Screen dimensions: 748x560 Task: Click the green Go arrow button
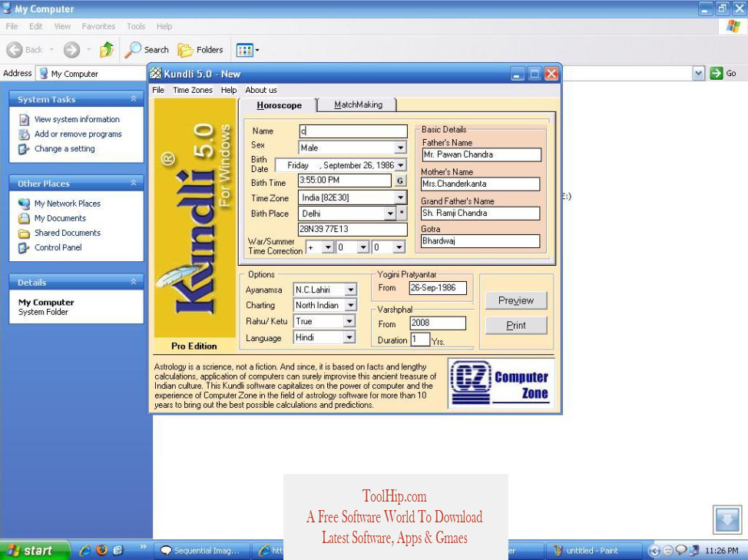pyautogui.click(x=717, y=74)
